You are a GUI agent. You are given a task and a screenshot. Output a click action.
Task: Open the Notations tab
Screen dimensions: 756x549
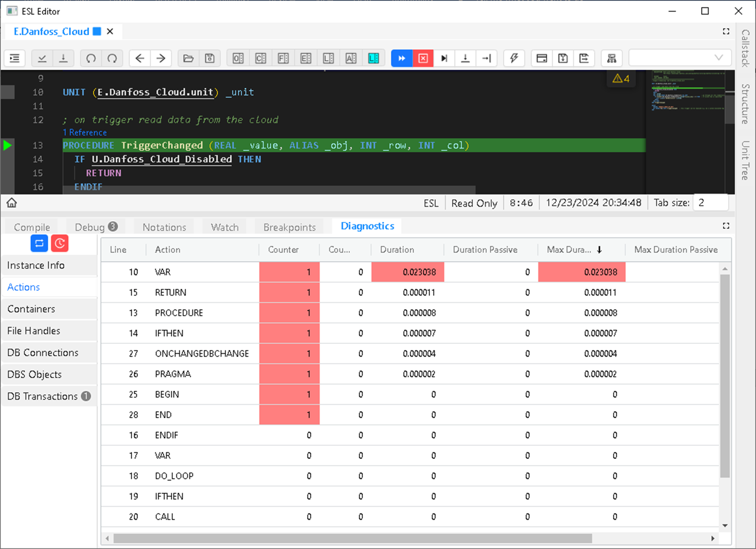pos(164,227)
